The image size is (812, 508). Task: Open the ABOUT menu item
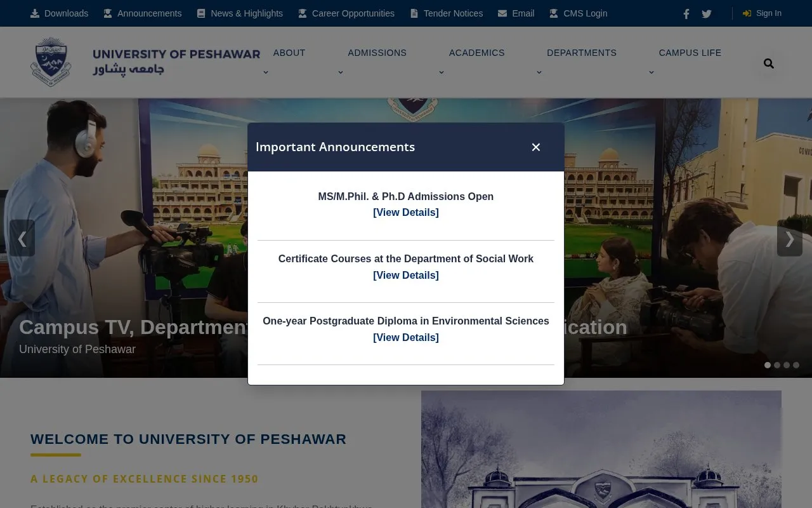[x=289, y=53]
